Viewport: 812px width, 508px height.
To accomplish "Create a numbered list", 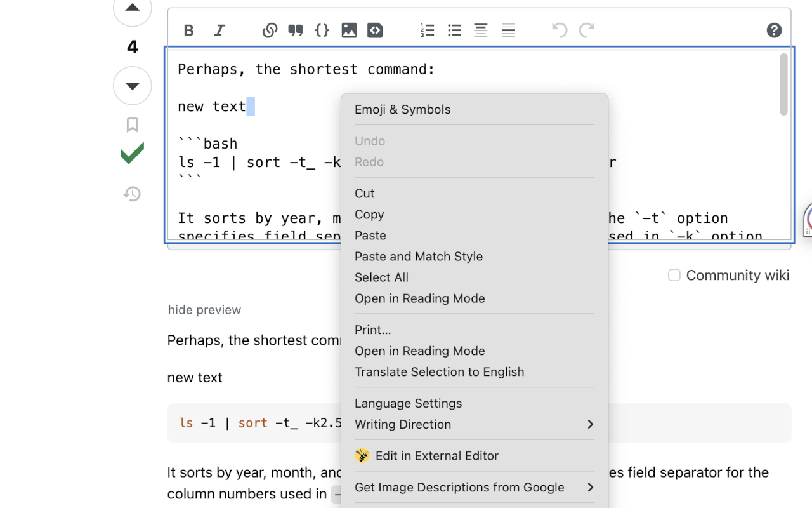I will point(428,30).
